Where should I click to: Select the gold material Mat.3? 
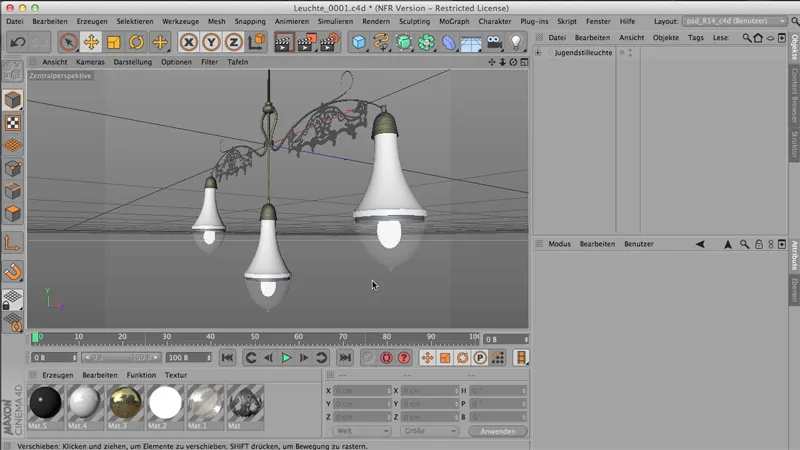125,407
